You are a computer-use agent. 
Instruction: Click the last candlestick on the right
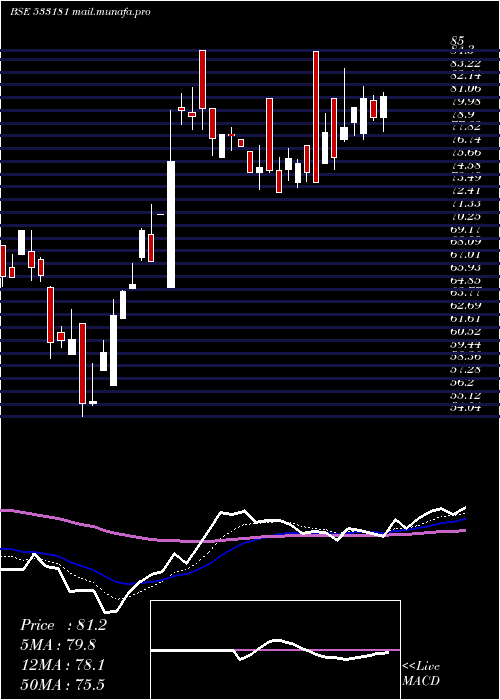click(383, 107)
